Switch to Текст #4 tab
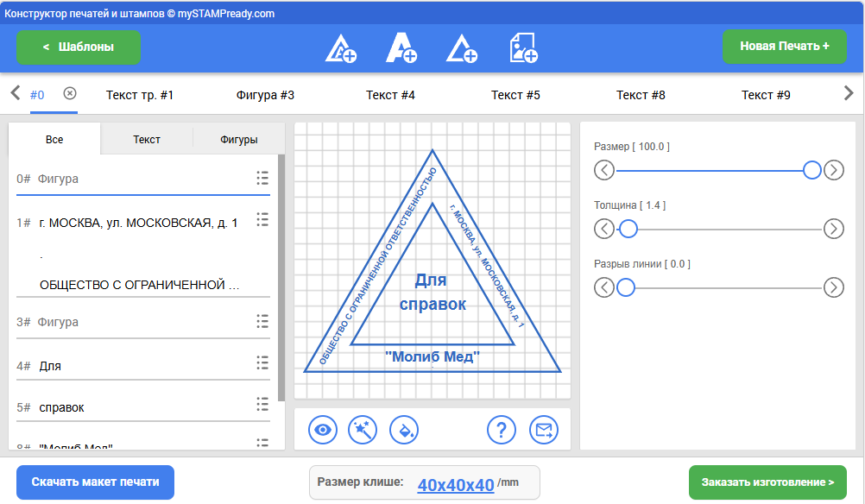 coord(390,95)
